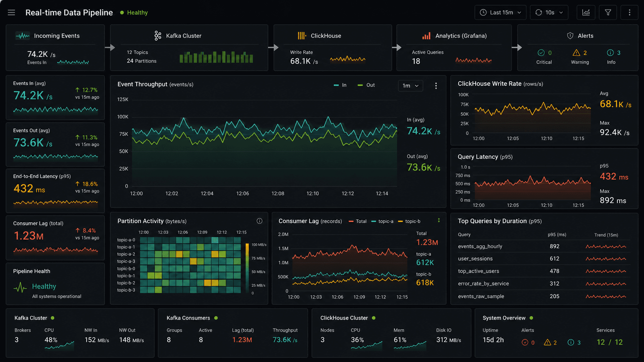
Task: Toggle topic-b series in Consumer Lag legend
Action: click(x=409, y=221)
